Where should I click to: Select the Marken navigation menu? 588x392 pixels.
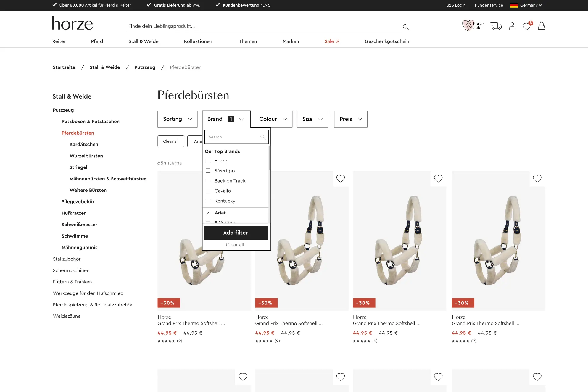point(291,41)
